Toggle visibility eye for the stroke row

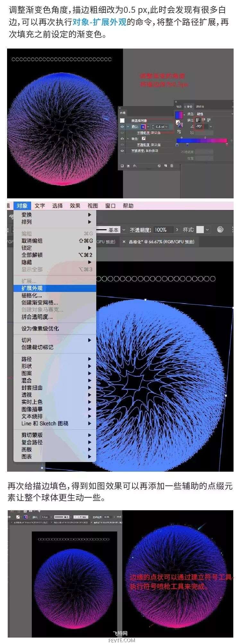[122, 127]
